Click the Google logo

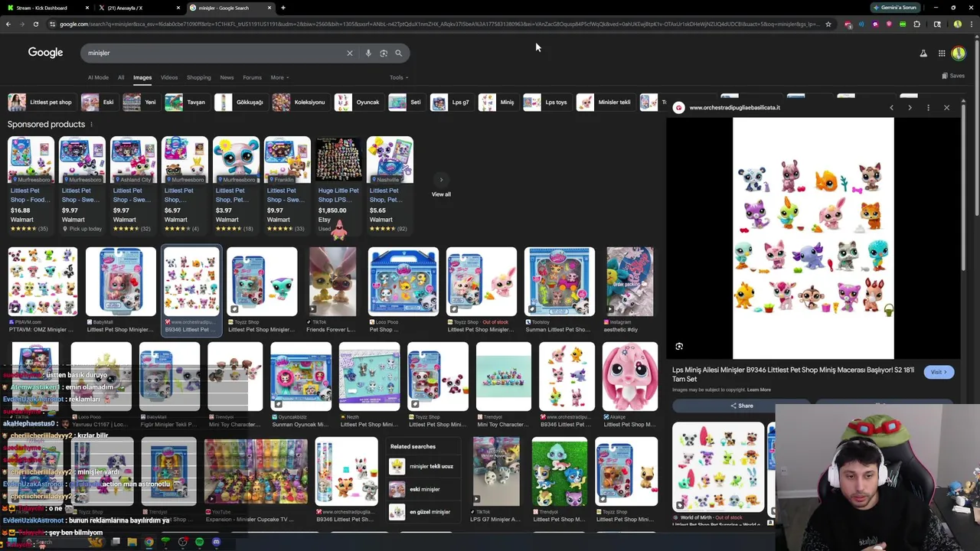click(x=45, y=53)
